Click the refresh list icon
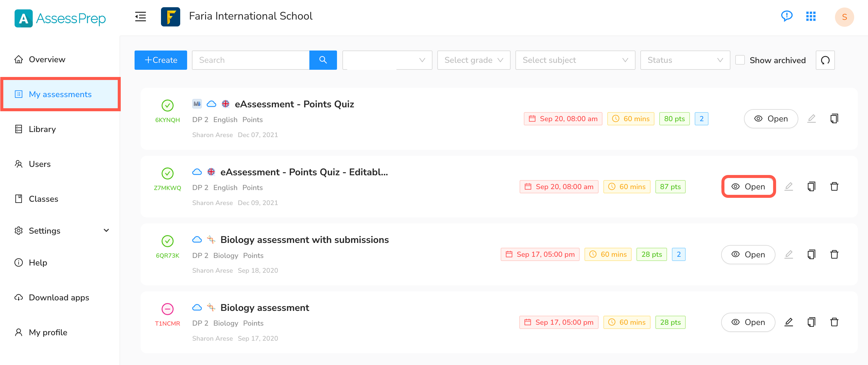Viewport: 868px width, 365px height. click(x=825, y=60)
